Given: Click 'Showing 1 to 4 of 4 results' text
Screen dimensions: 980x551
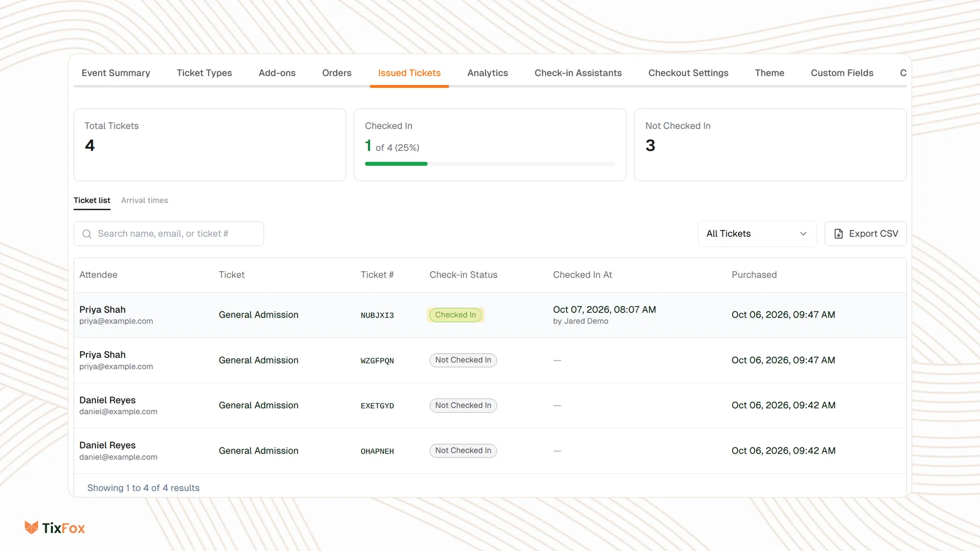Looking at the screenshot, I should click(x=143, y=488).
